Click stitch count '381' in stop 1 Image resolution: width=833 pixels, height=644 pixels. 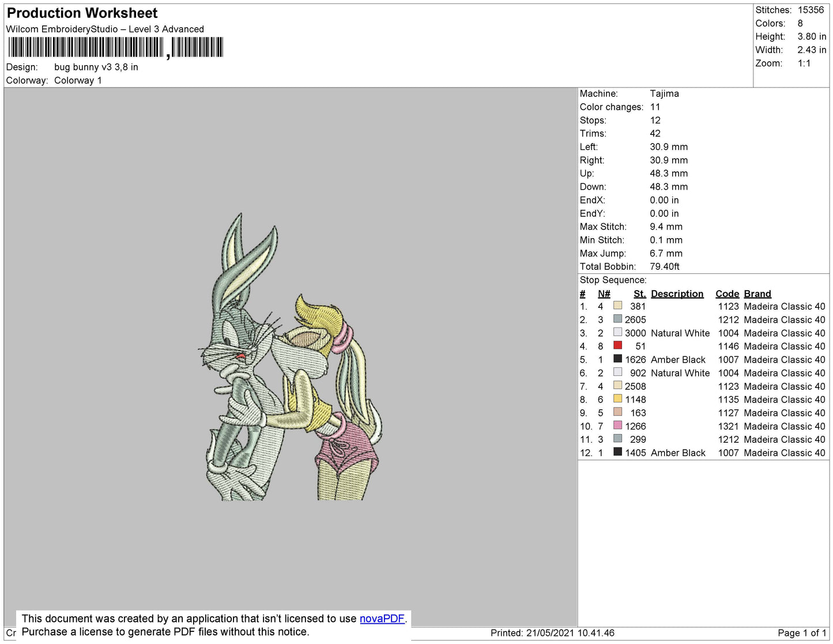point(638,306)
